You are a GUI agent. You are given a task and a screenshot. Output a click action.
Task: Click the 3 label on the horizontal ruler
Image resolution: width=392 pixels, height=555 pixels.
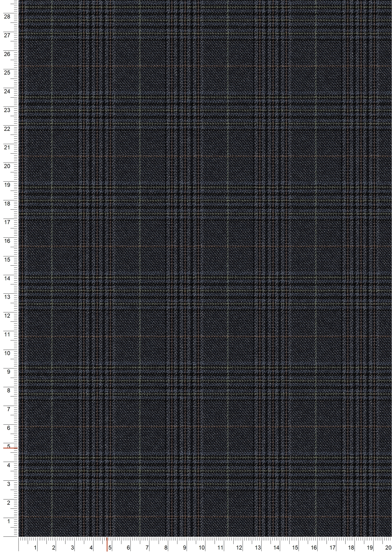coord(73,548)
